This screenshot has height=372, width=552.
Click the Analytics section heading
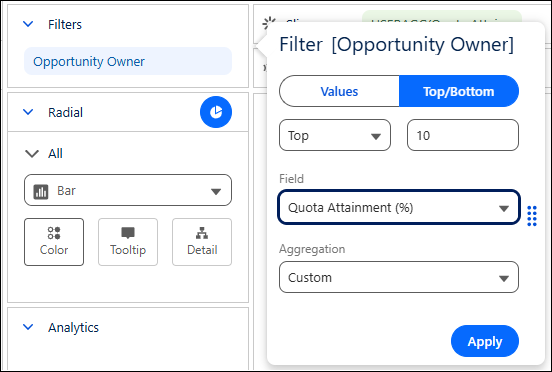(73, 327)
